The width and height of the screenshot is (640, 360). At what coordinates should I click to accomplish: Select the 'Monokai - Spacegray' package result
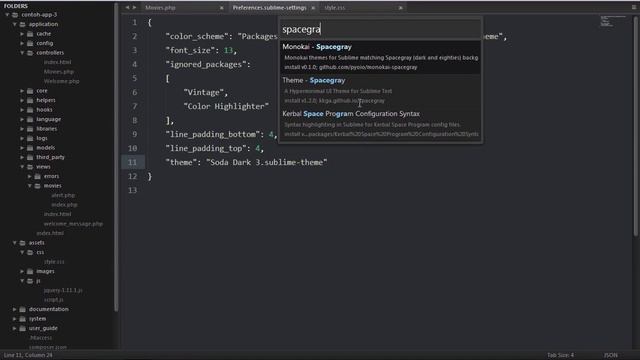pyautogui.click(x=380, y=57)
